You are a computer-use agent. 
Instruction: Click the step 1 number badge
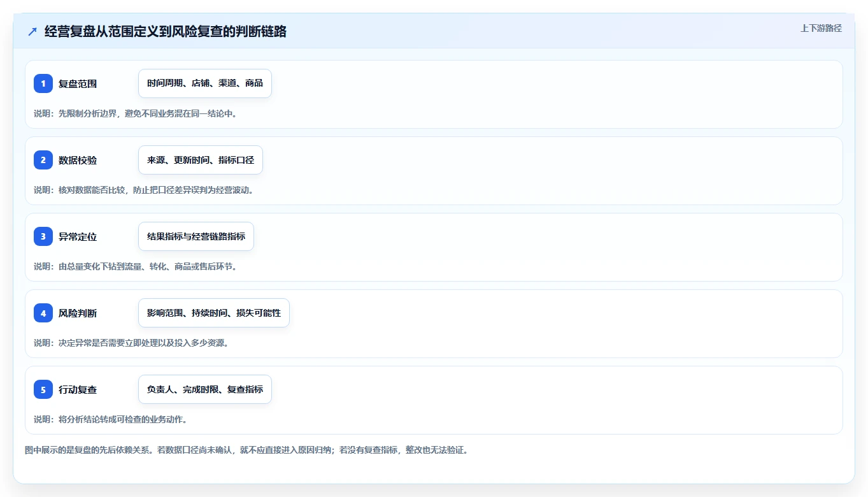click(43, 83)
